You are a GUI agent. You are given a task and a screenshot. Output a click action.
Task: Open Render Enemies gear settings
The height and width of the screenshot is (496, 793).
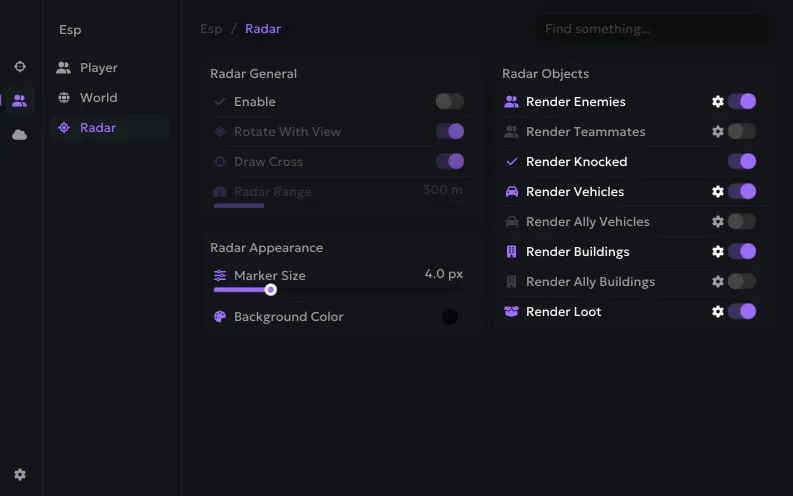718,102
